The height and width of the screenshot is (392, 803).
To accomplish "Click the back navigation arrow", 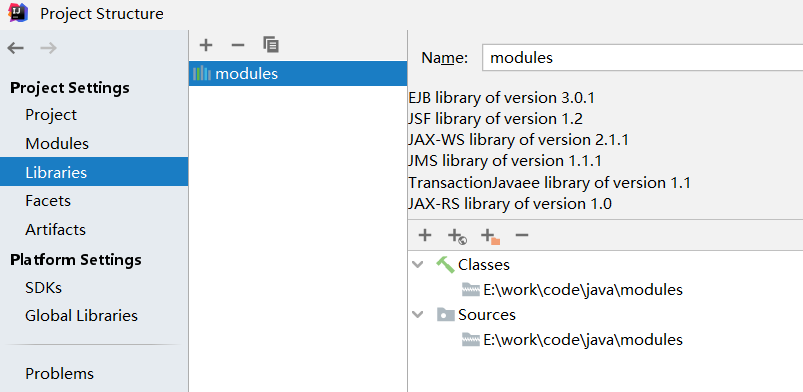I will point(15,48).
